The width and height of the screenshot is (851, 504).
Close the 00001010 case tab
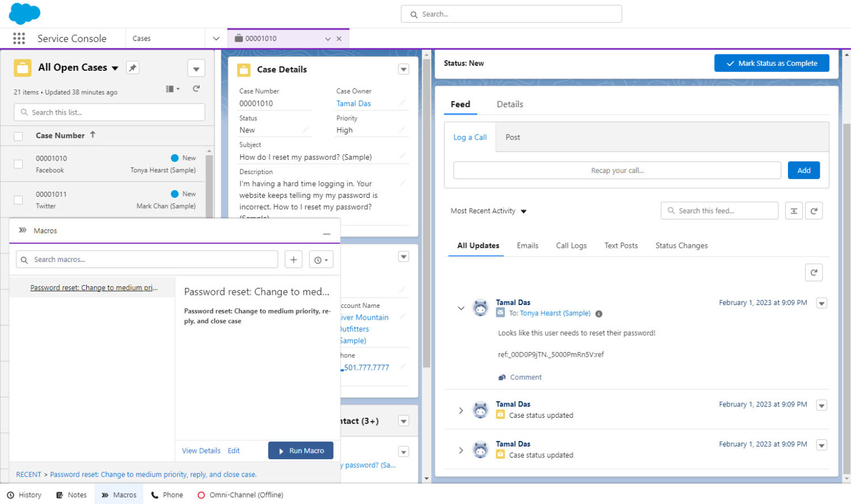coord(339,39)
